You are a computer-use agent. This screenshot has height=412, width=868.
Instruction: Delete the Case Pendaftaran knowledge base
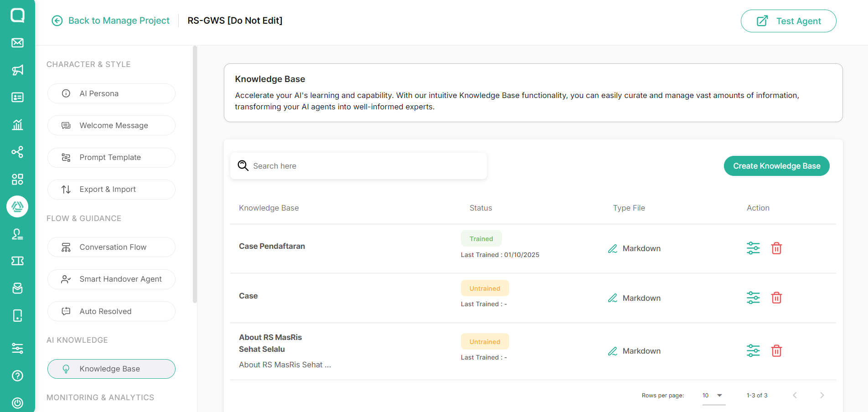pos(776,248)
